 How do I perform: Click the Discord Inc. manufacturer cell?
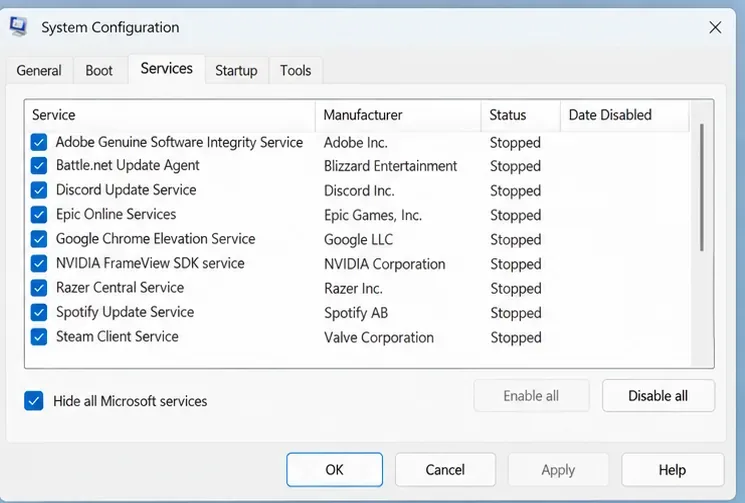359,191
